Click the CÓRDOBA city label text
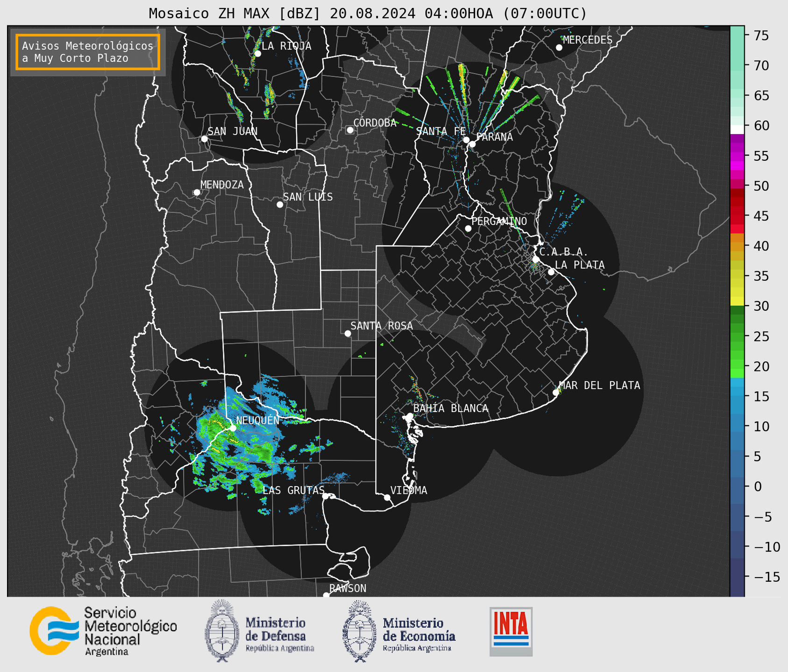The width and height of the screenshot is (788, 672). point(375,122)
